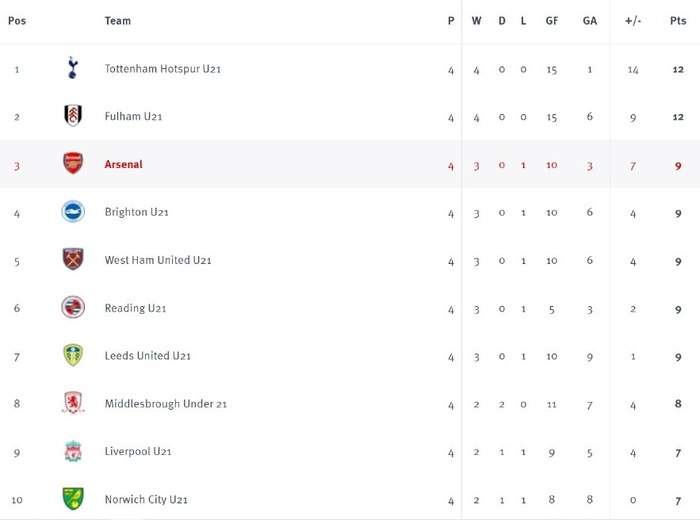Click the Brighton seagull badge
The height and width of the screenshot is (520, 700).
[73, 212]
